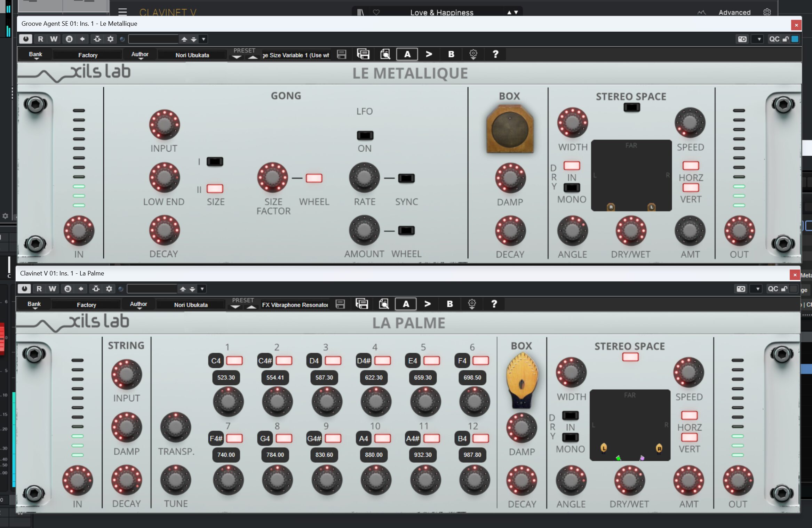The image size is (812, 528).
Task: Open Le Metallique options gear icon
Action: 473,54
